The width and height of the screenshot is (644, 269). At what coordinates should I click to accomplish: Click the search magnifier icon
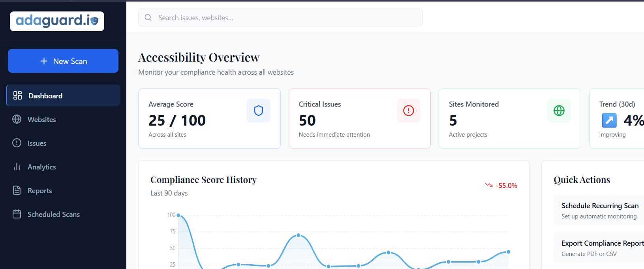pos(148,17)
